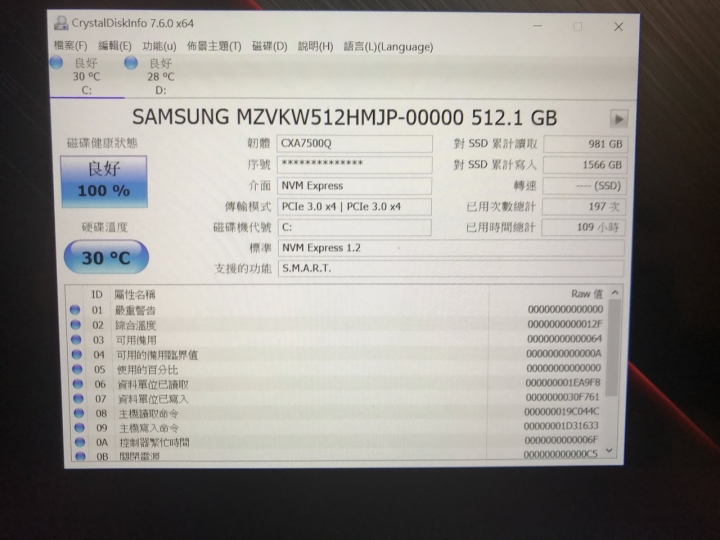
Task: Click status dot of attribute 04 row
Action: pos(77,354)
